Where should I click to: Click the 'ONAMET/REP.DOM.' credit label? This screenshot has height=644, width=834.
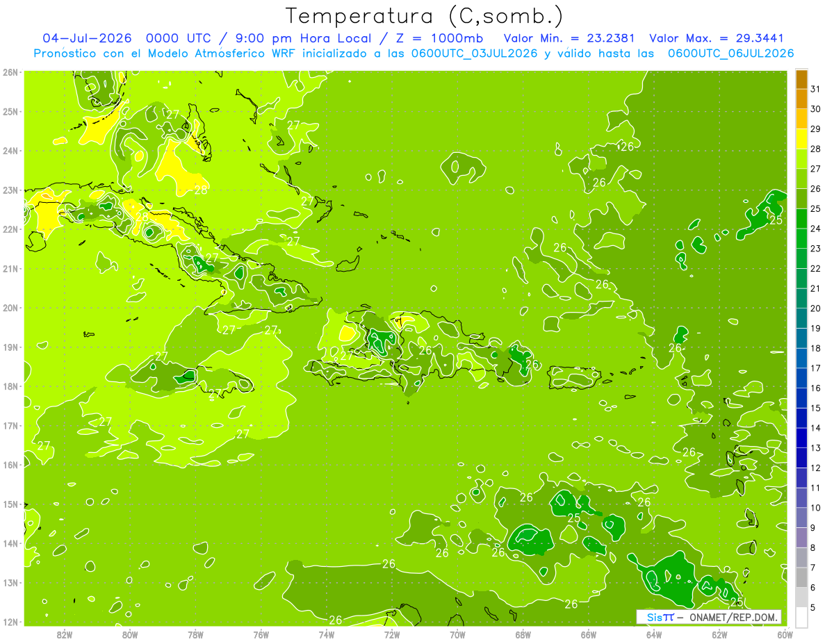point(733,617)
